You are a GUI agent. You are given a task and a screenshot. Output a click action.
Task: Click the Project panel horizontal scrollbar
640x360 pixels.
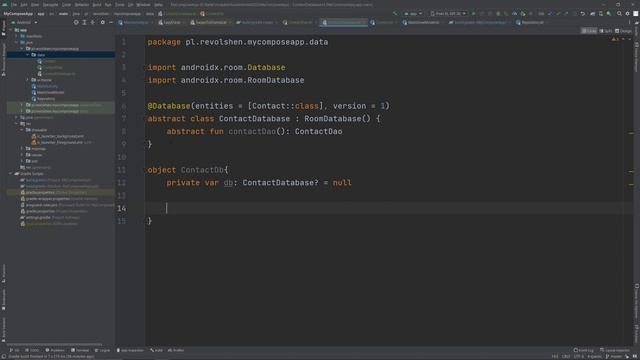[x=54, y=344]
